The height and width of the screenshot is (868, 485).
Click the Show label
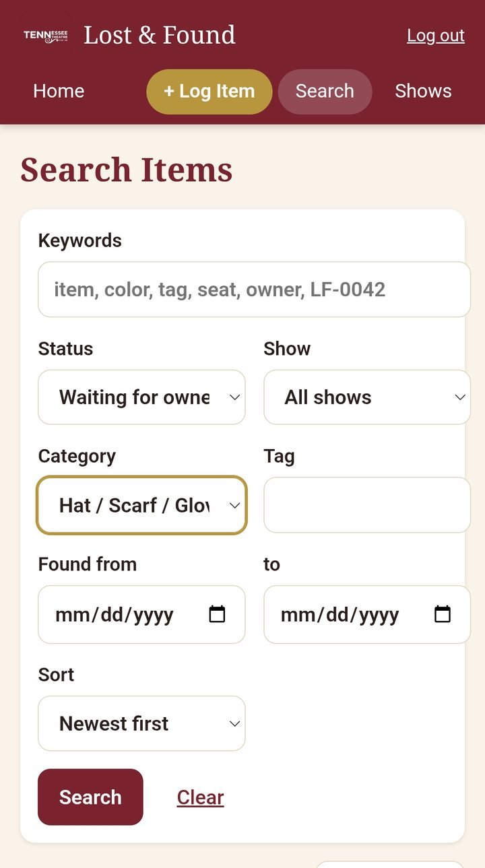pyautogui.click(x=287, y=348)
